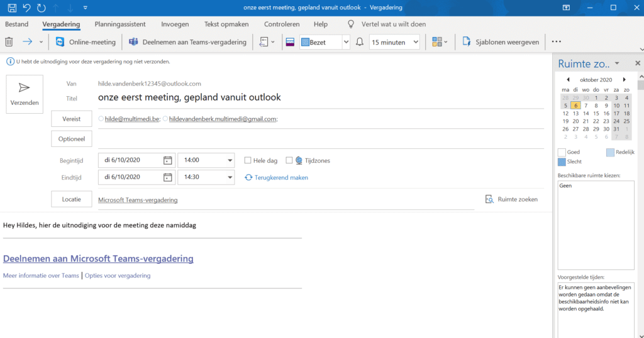644x338 pixels.
Task: Open the Quick Access Toolbar customization arrow
Action: tap(85, 8)
